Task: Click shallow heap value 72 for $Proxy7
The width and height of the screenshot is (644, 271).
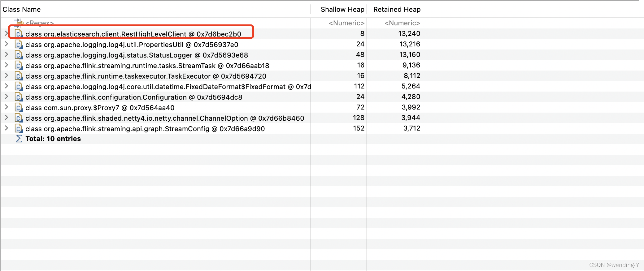Action: [x=360, y=107]
